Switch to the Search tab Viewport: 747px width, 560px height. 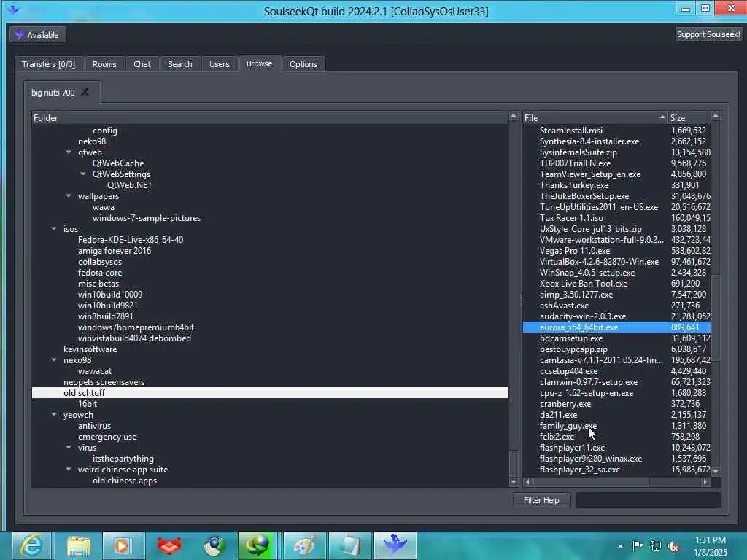point(179,64)
